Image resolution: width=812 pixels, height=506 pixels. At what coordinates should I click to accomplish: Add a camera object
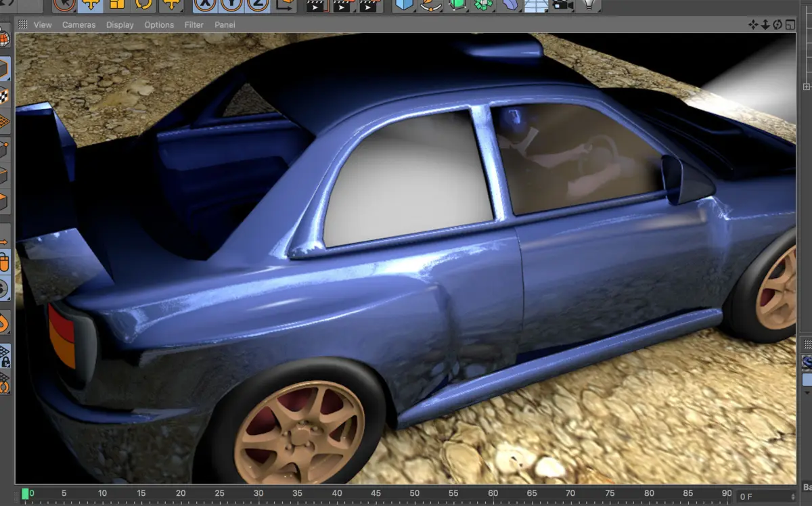click(562, 5)
